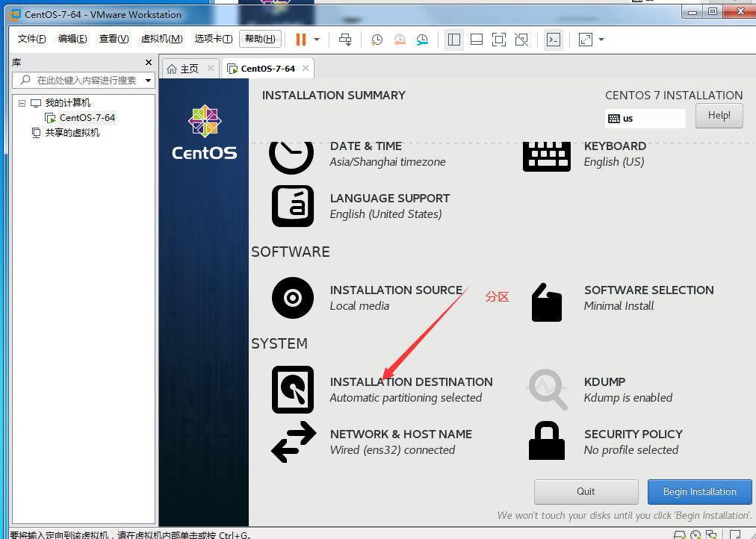
Task: Collapse the 我的计算机 tree node
Action: coord(22,103)
